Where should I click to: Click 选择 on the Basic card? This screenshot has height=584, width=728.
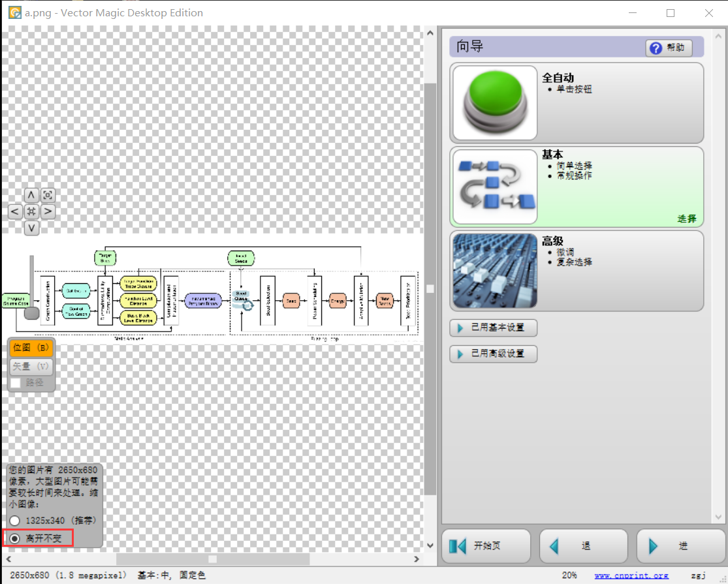(687, 219)
